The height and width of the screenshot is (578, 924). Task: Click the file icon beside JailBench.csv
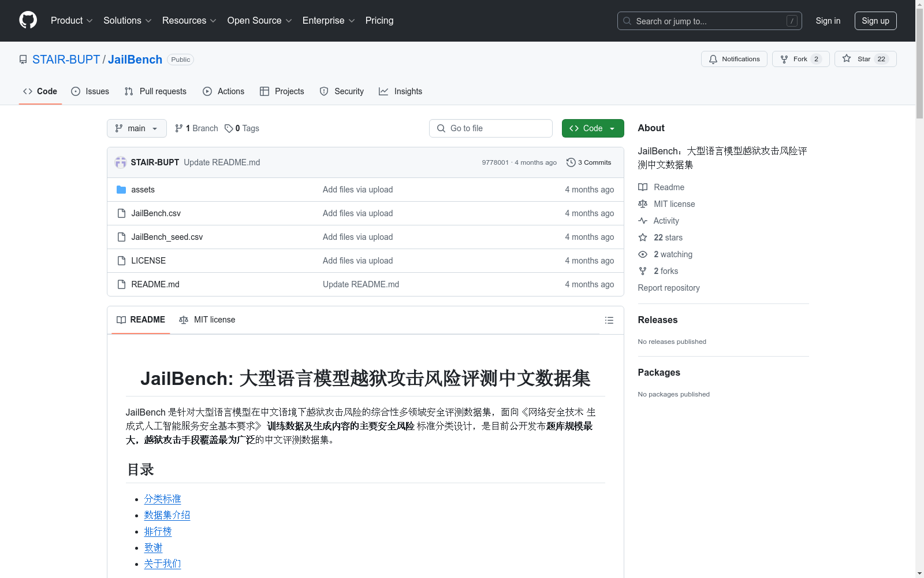click(x=121, y=213)
